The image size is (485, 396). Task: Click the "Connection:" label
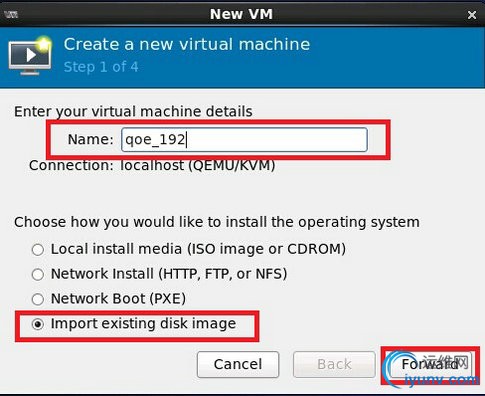click(x=71, y=165)
